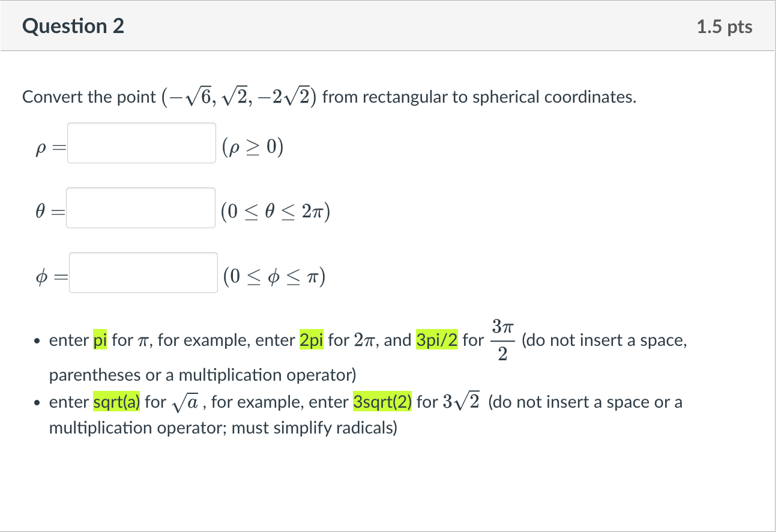Click the Question 2 heading
Image resolution: width=778 pixels, height=532 pixels.
[x=73, y=26]
